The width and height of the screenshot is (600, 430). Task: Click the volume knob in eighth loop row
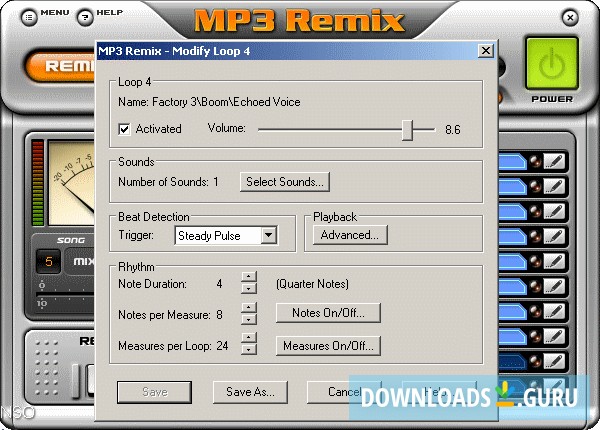coord(535,336)
